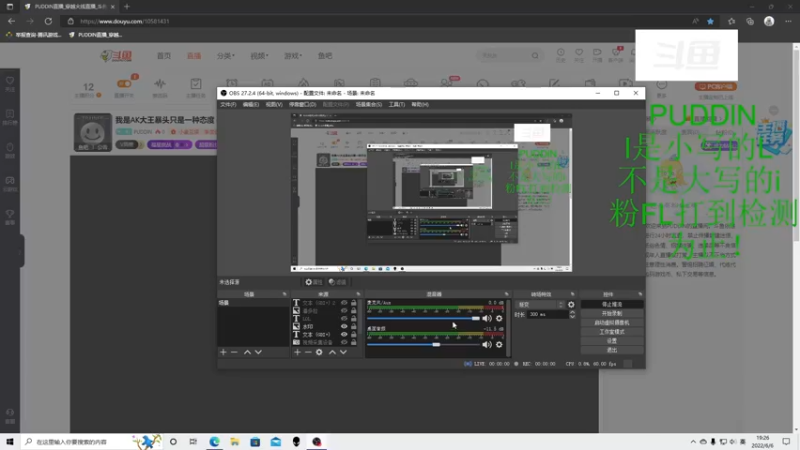
Task: Expand the Douyu 游戏 dropdown
Action: pos(293,56)
